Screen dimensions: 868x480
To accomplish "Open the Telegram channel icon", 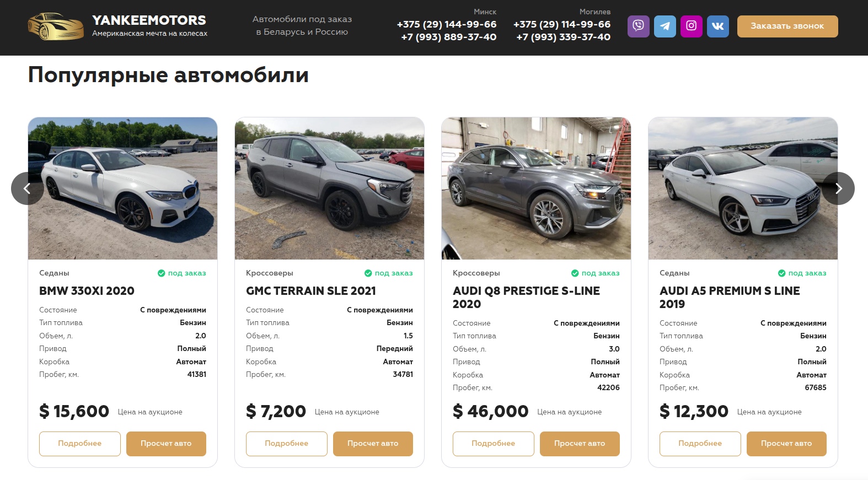I will pyautogui.click(x=665, y=26).
